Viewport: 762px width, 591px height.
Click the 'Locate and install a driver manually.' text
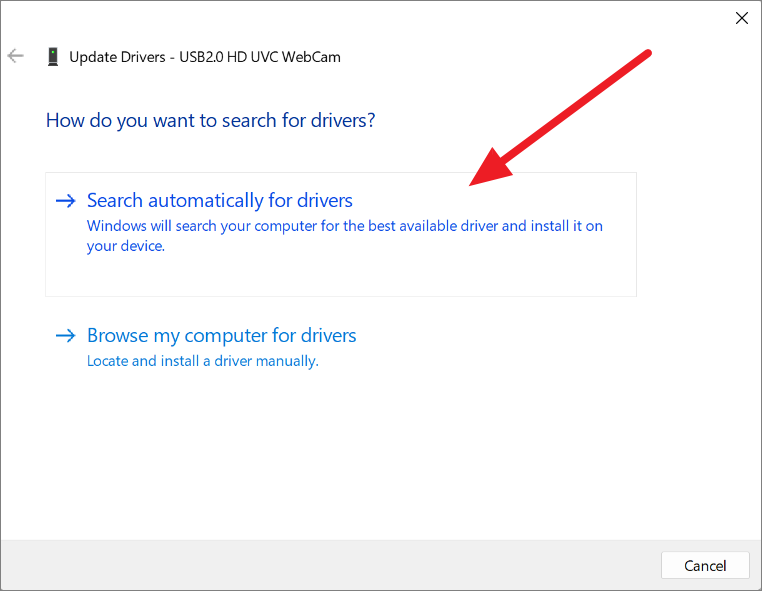click(x=203, y=361)
